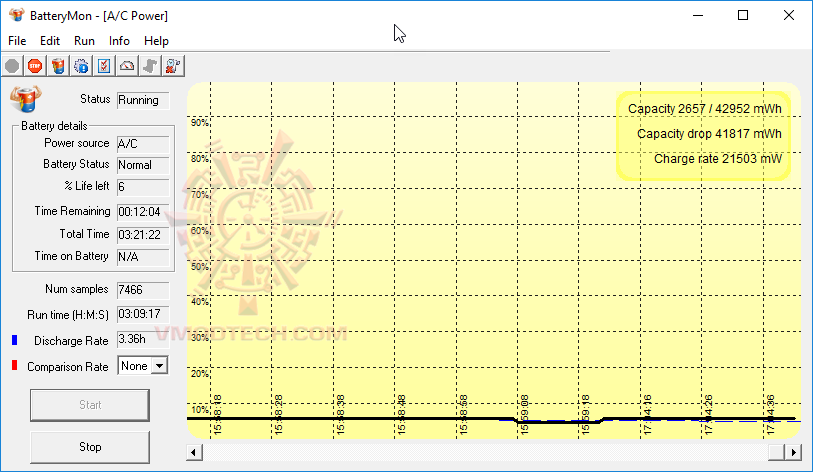Click the Time Remaining field 00:12:04
Image resolution: width=813 pixels, height=472 pixels.
(143, 212)
